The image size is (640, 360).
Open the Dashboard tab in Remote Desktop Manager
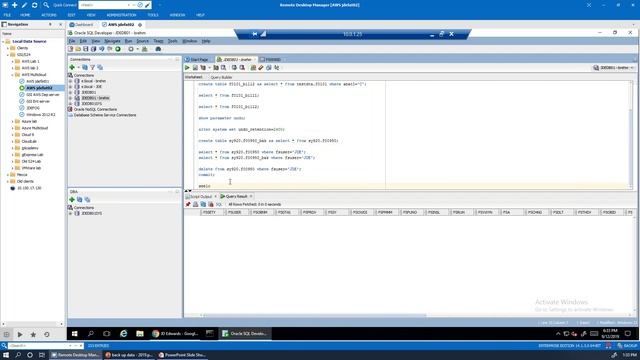[82, 24]
